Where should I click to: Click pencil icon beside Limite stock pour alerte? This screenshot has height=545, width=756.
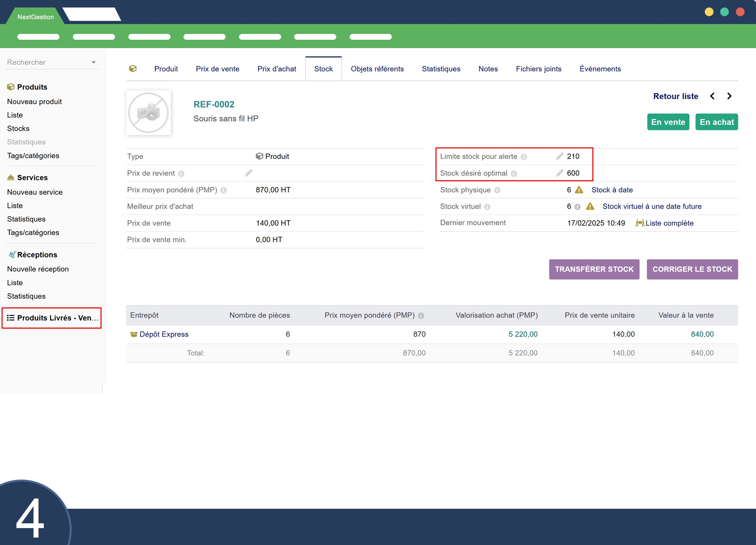559,156
